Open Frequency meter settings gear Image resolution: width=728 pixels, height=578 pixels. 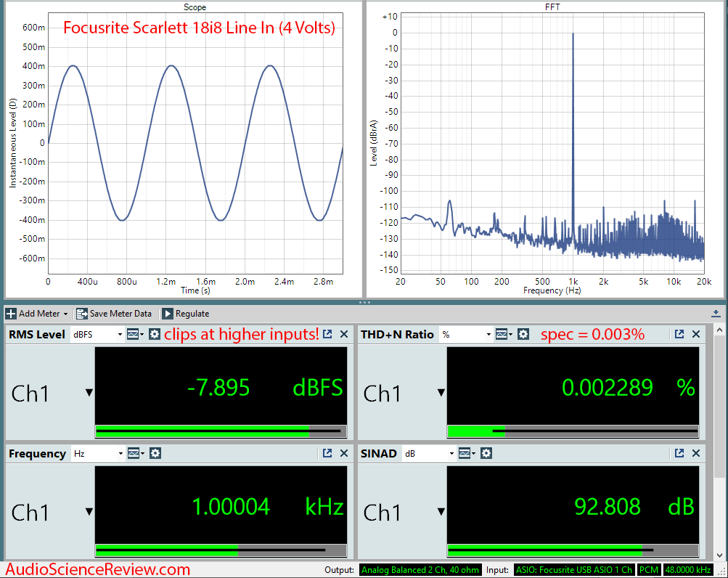click(x=155, y=453)
